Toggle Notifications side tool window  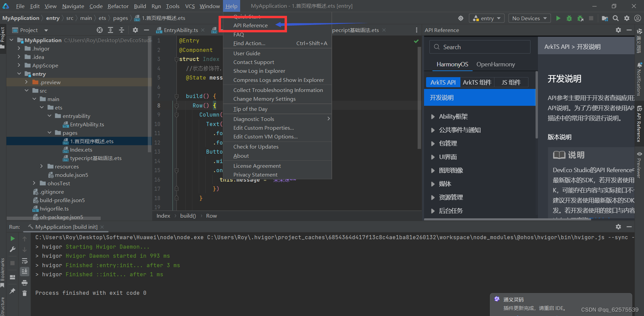(x=639, y=79)
